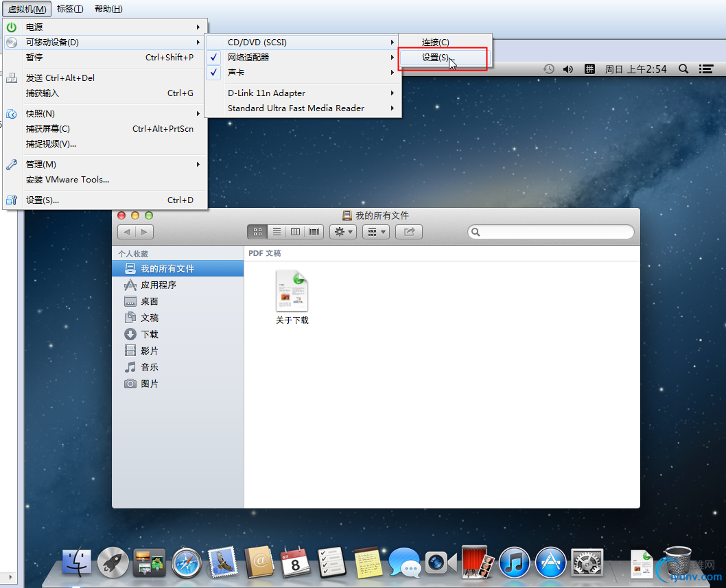The width and height of the screenshot is (726, 588).
Task: Choose 连接(C) in CD/DVD submenu
Action: pos(445,42)
